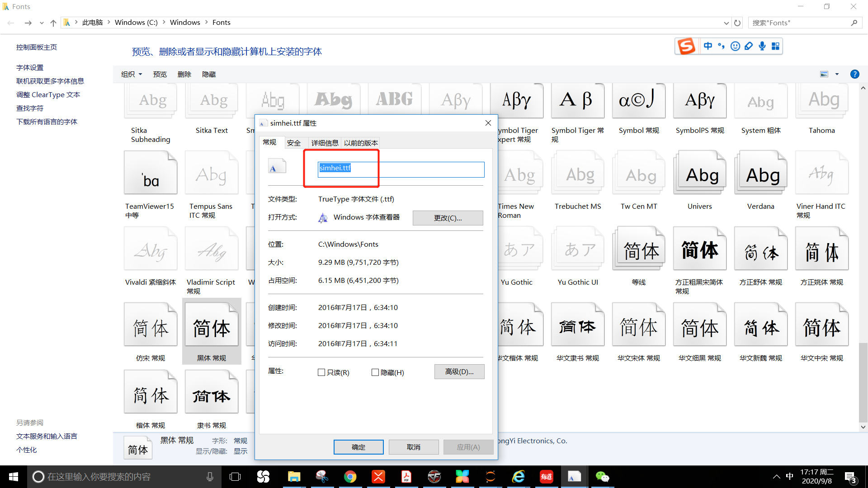Viewport: 868px width, 488px height.
Task: Click the blue help question mark icon
Action: 854,74
